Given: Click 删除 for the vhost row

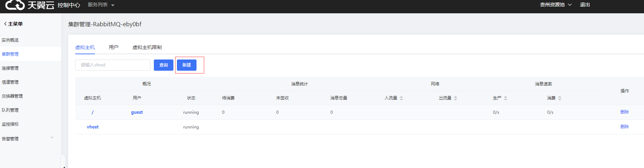Looking at the screenshot, I should [x=624, y=127].
